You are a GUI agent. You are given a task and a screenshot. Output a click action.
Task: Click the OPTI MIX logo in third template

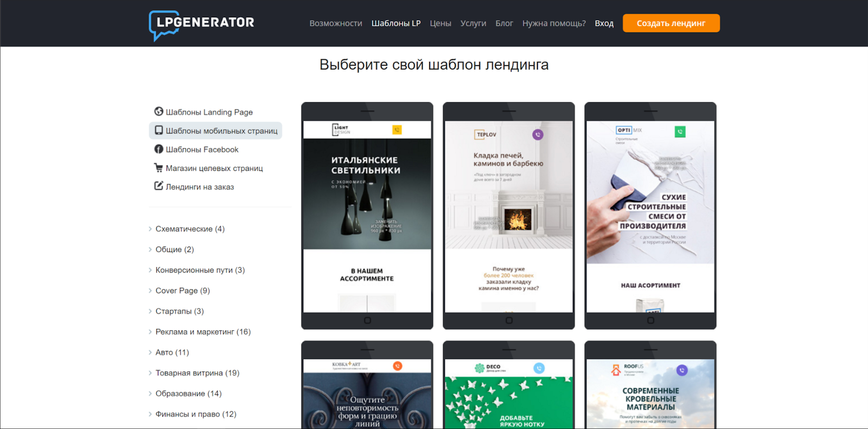pos(629,130)
